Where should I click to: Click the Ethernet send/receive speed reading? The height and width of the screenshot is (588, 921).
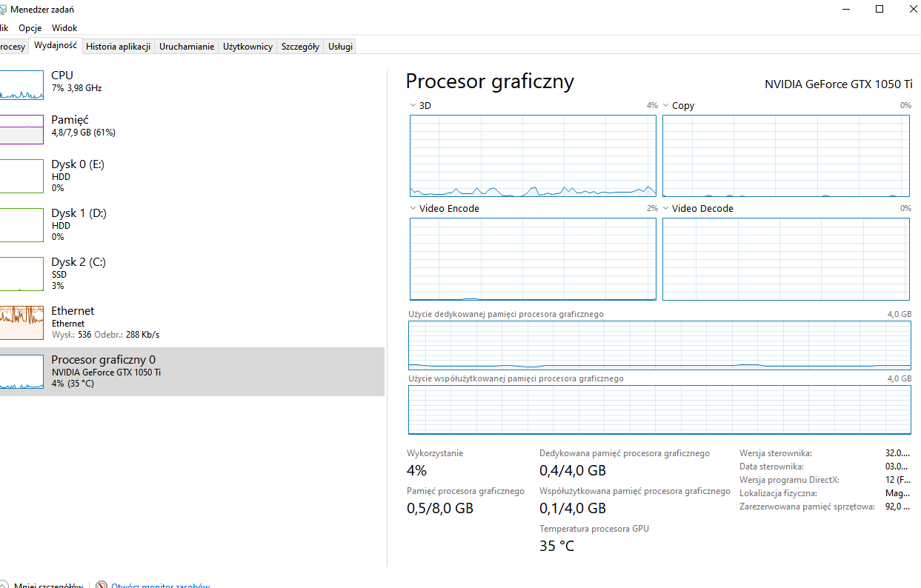tap(105, 335)
